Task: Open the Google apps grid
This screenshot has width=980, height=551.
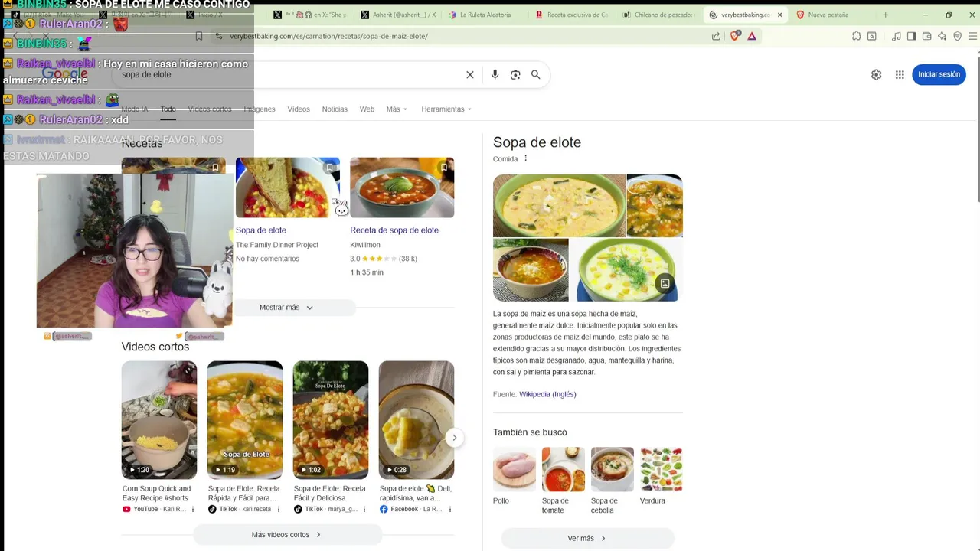Action: pos(900,74)
